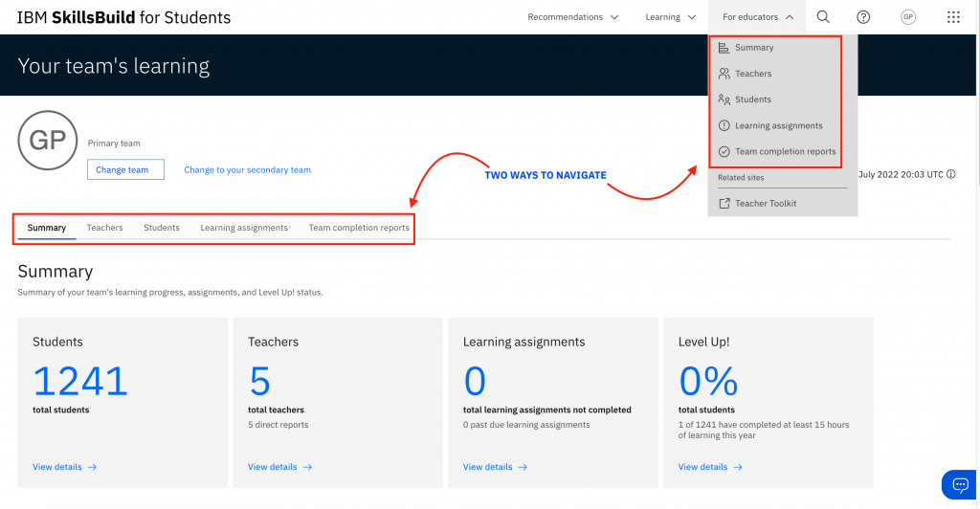Click the arrow next to Teachers View details
Screen dimensions: 980x509
coord(307,467)
